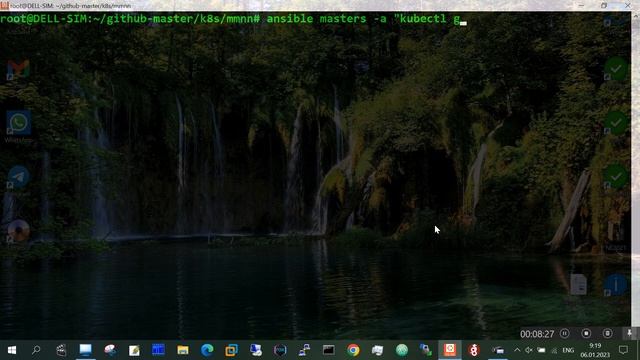Select the document file icon on desktop
Image resolution: width=640 pixels, height=360 pixels.
pos(578,284)
